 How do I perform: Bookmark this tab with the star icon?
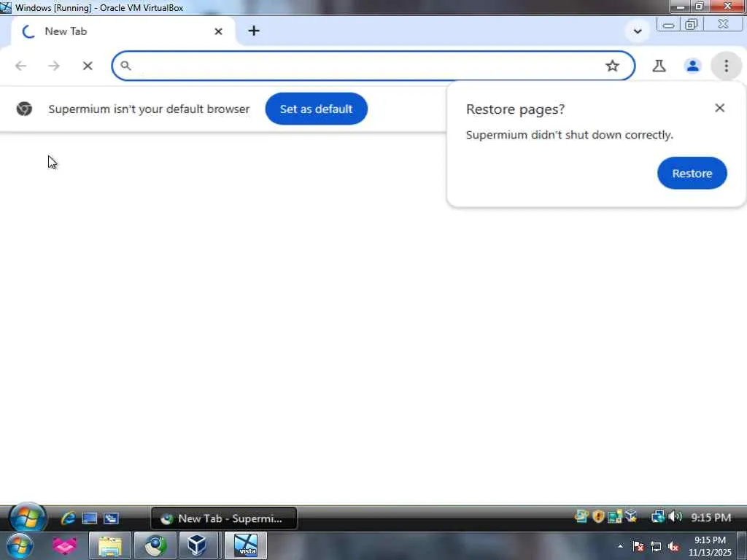click(x=612, y=66)
